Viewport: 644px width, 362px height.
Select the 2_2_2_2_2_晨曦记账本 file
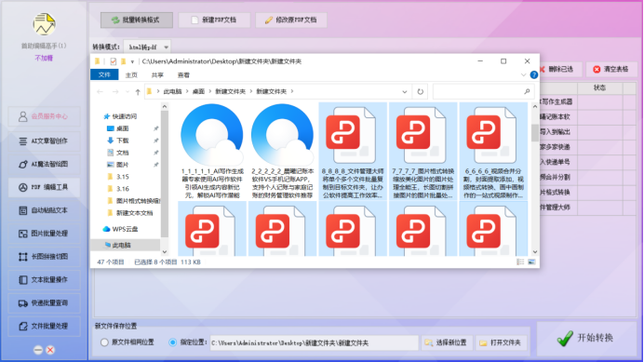pyautogui.click(x=282, y=151)
